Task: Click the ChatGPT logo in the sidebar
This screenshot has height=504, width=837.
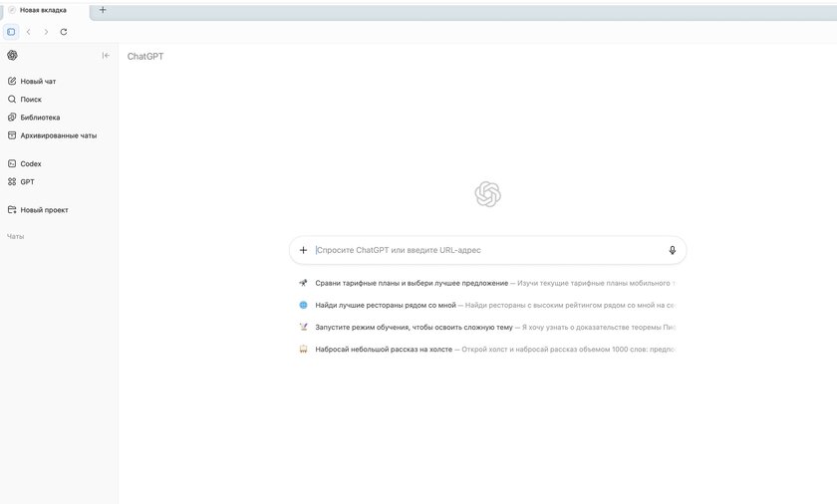Action: click(12, 56)
